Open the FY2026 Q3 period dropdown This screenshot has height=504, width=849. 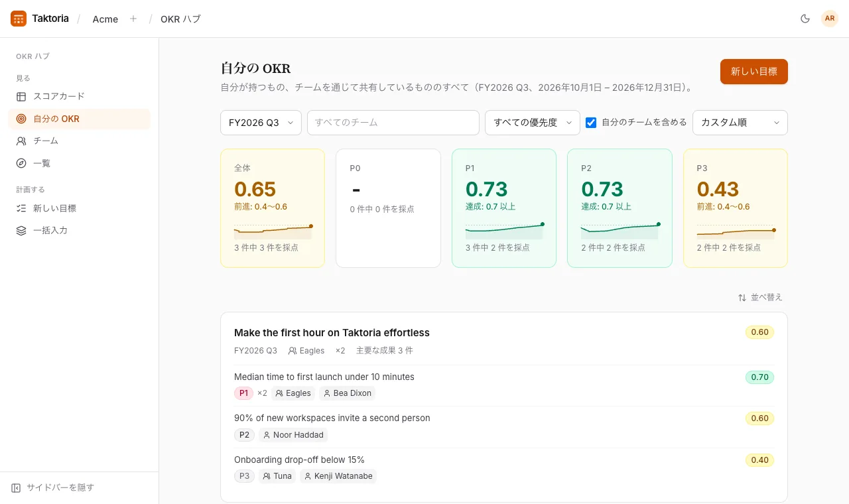[261, 123]
